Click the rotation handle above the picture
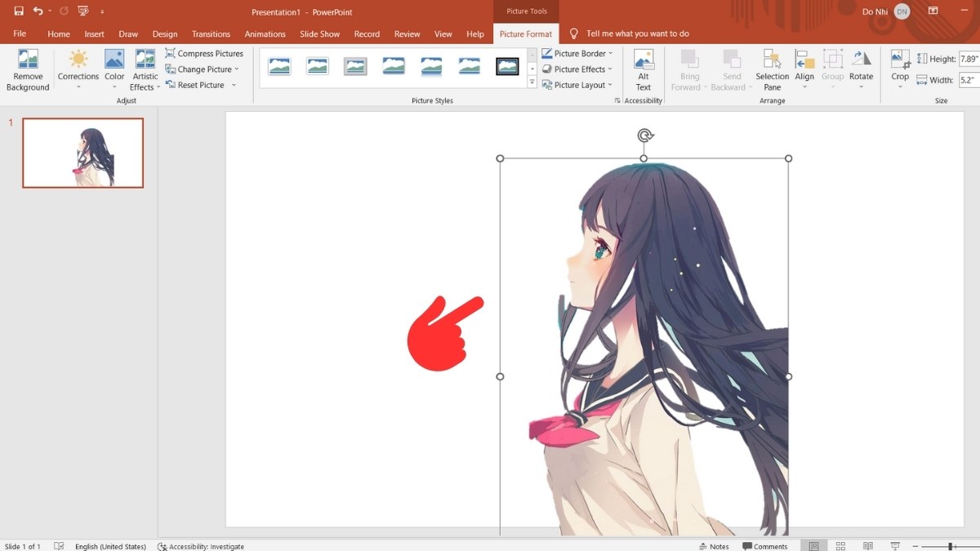Image resolution: width=980 pixels, height=551 pixels. coord(645,136)
